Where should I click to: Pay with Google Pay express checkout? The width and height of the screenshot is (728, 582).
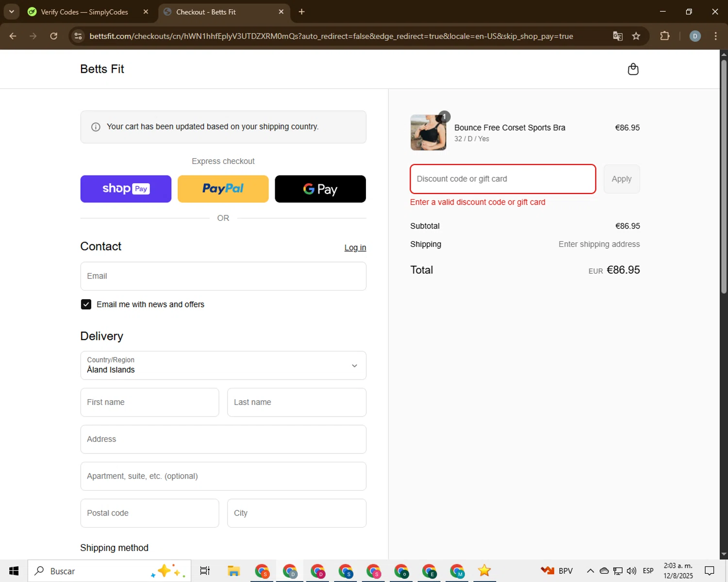(320, 189)
